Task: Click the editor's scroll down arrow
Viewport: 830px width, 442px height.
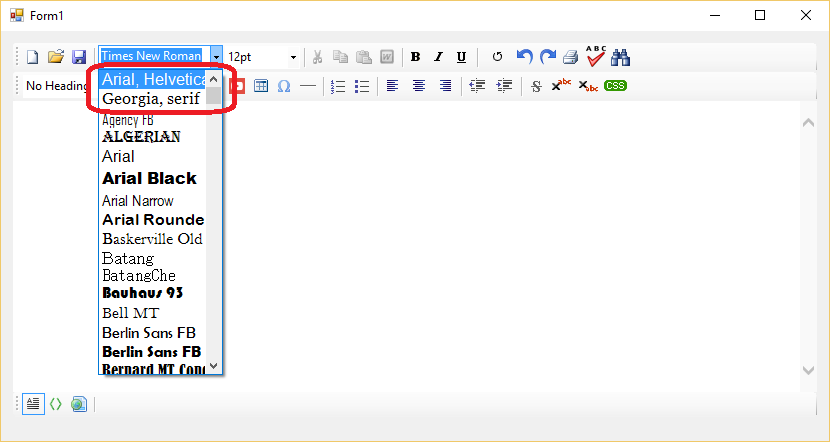Action: (808, 370)
